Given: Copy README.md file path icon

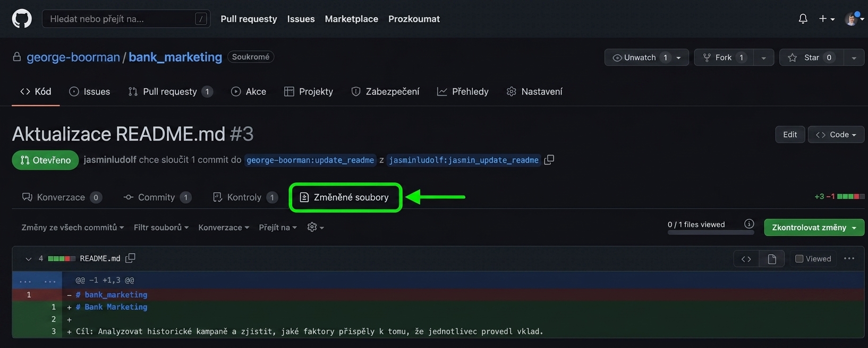Looking at the screenshot, I should [130, 258].
